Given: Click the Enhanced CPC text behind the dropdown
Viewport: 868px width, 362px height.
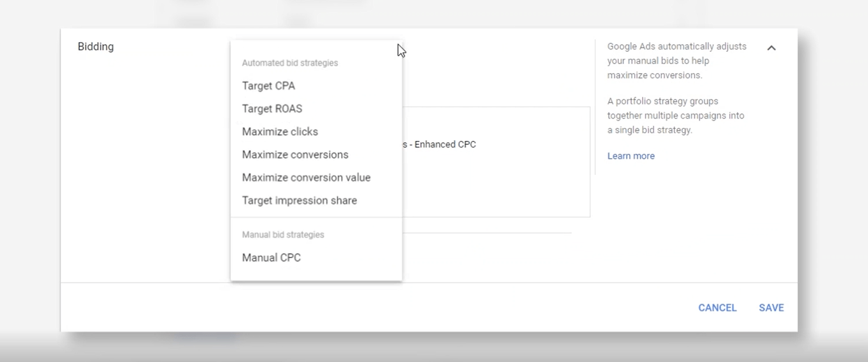Looking at the screenshot, I should [x=445, y=145].
